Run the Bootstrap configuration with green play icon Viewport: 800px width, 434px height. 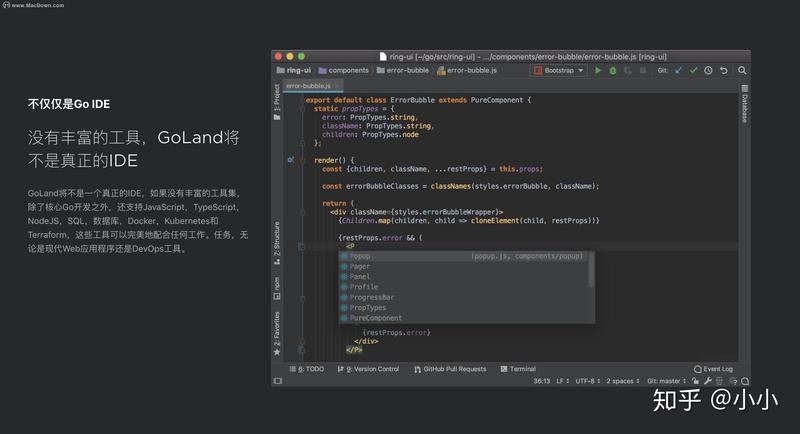598,70
